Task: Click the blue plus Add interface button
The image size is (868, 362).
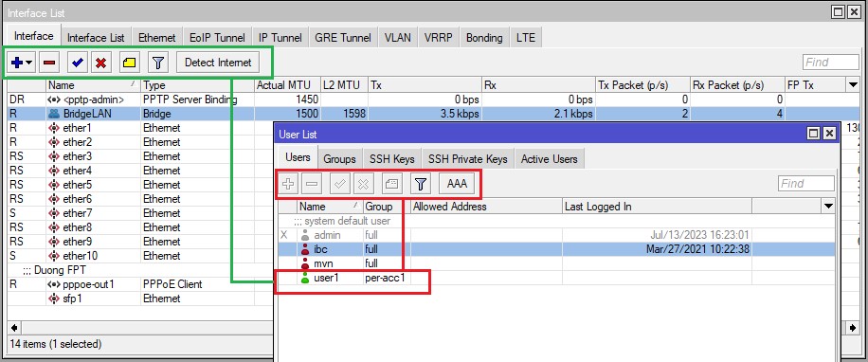Action: [17, 63]
